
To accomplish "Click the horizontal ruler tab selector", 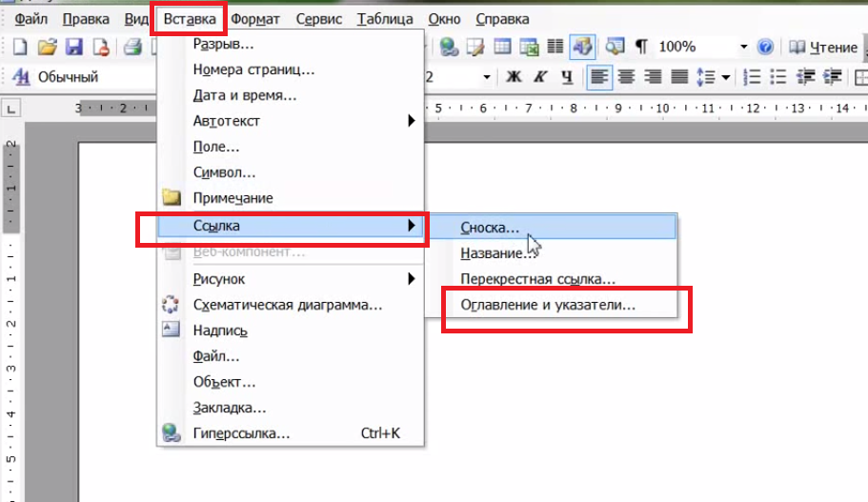I will [x=11, y=109].
